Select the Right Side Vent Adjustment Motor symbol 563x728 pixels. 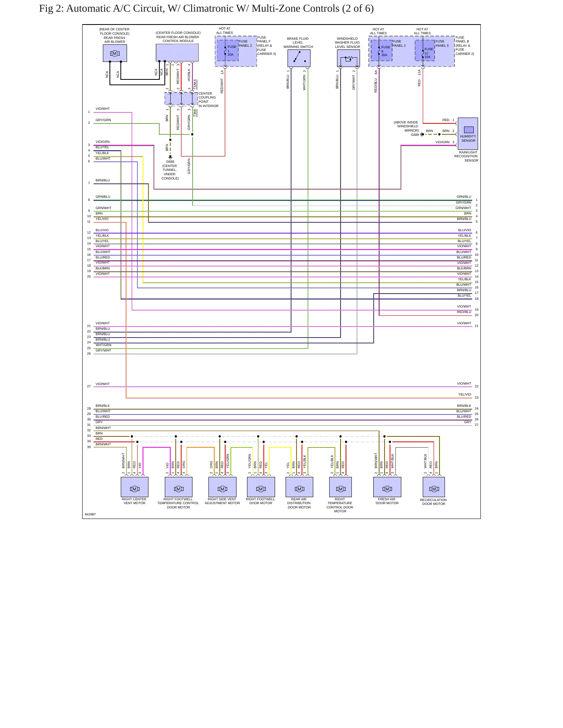point(222,487)
